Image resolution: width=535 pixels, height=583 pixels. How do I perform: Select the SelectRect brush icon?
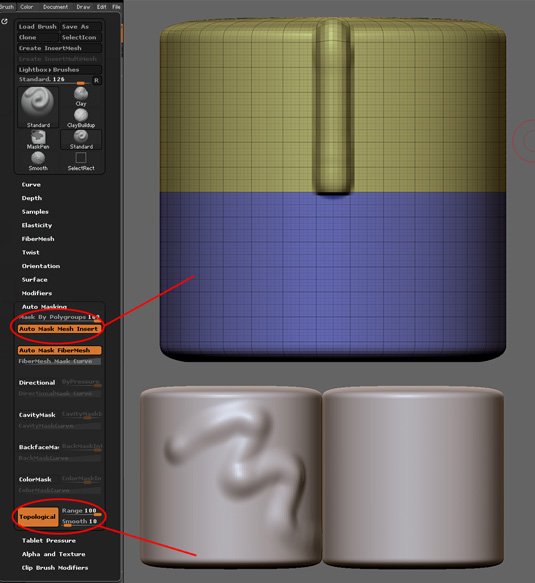coord(81,161)
